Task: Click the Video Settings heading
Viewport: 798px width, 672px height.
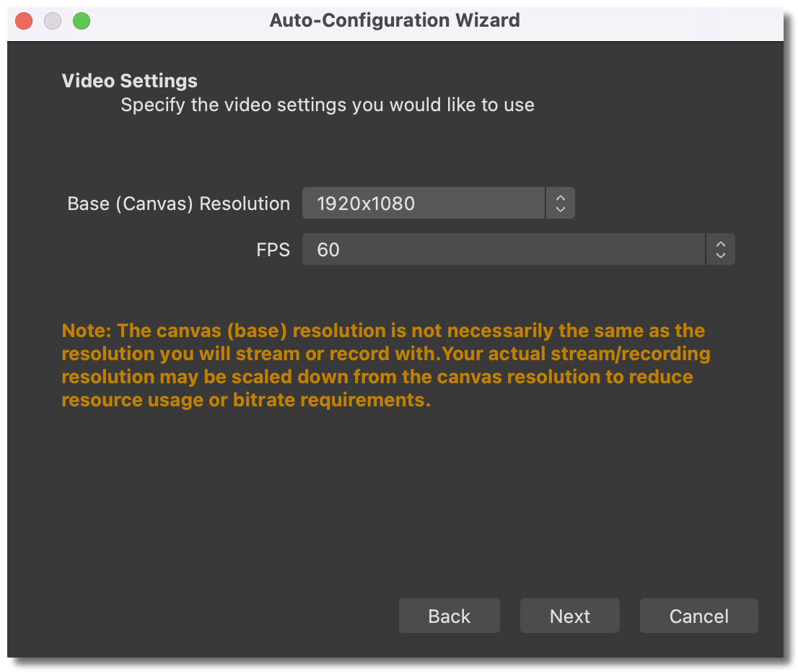Action: (x=130, y=81)
